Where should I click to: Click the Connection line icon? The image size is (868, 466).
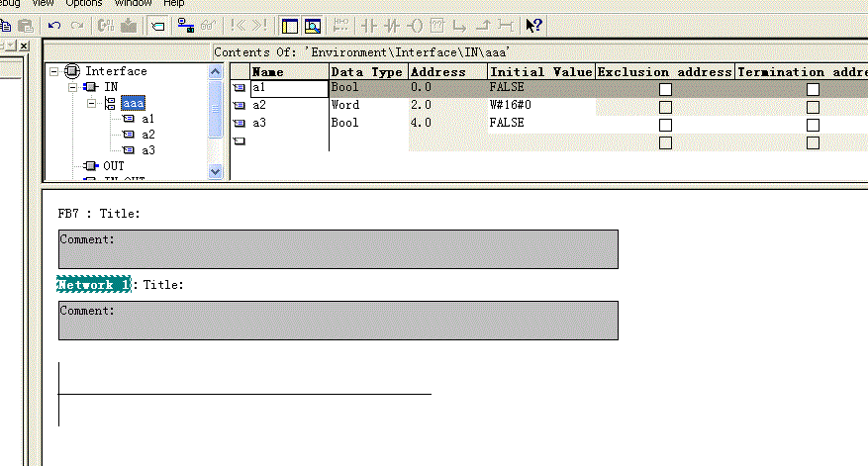506,26
